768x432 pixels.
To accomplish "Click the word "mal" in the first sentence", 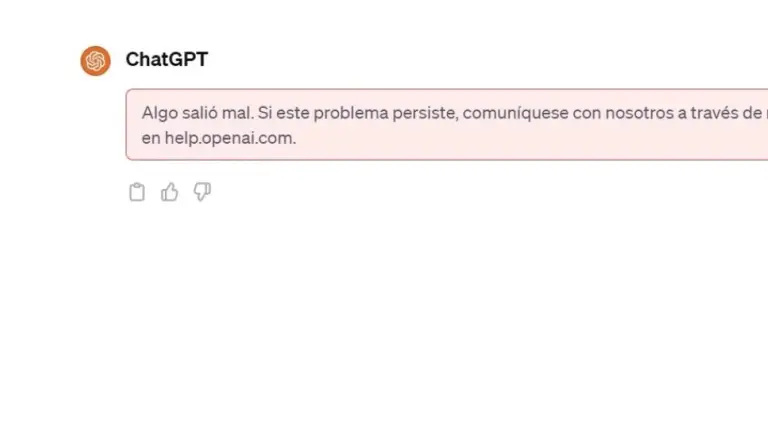I will [236, 113].
